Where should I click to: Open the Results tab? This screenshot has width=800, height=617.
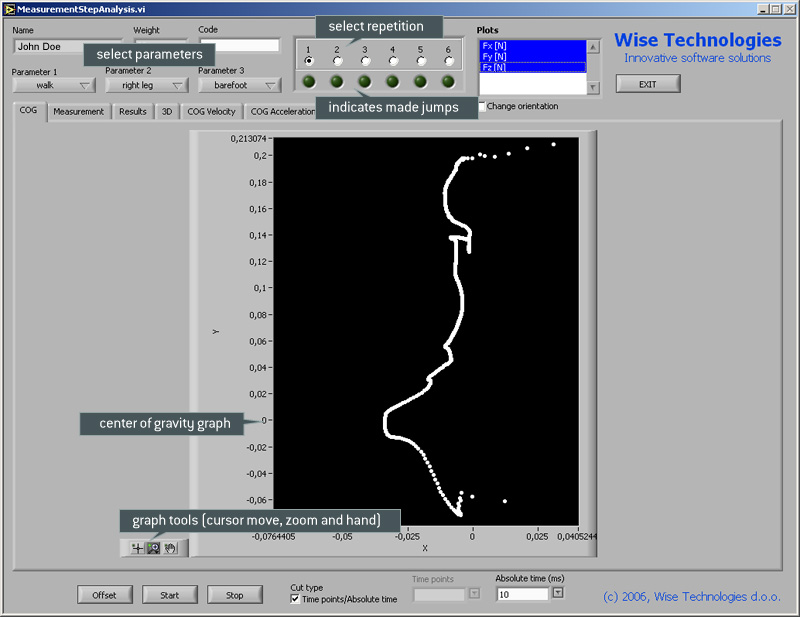(133, 111)
